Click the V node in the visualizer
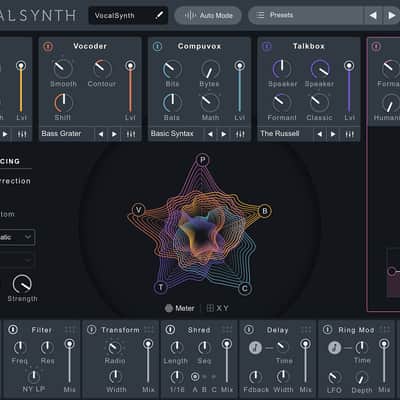Image resolution: width=400 pixels, height=400 pixels. (138, 210)
